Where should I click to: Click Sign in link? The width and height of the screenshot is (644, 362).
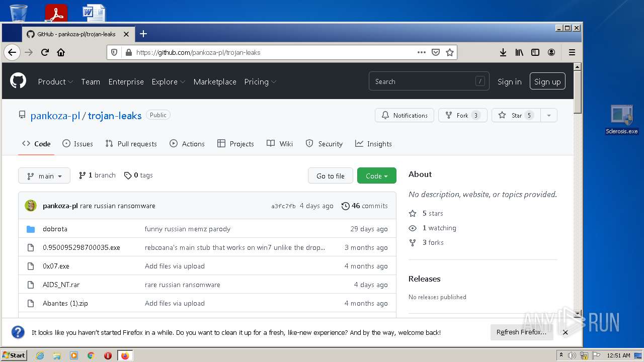coord(510,81)
